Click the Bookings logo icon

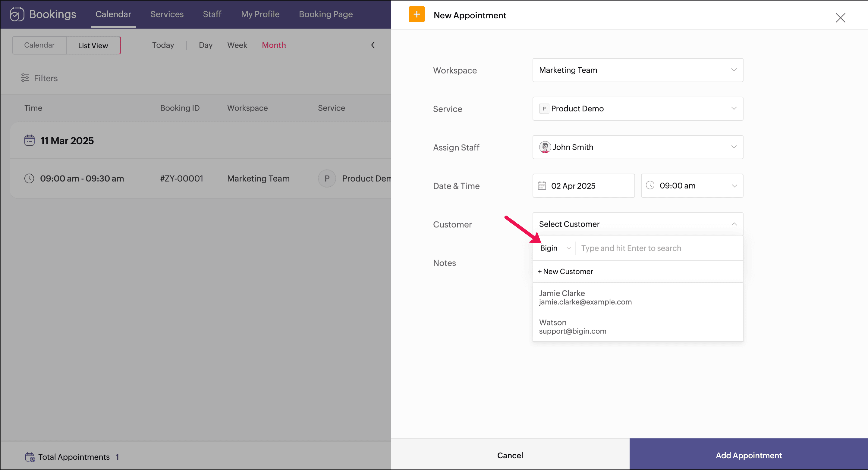[17, 14]
